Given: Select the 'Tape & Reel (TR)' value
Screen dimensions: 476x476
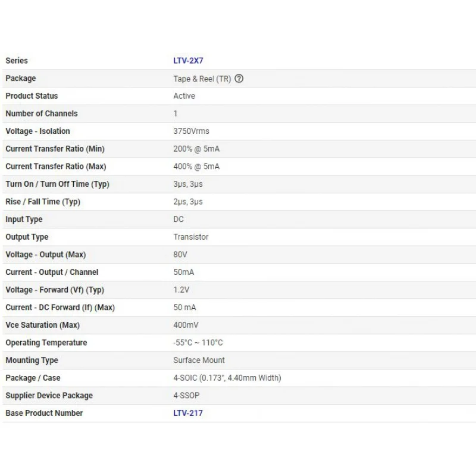Looking at the screenshot, I should [202, 79].
